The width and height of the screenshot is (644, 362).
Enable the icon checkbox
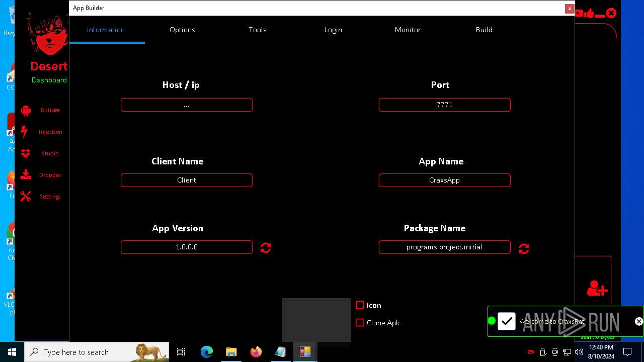coord(360,305)
